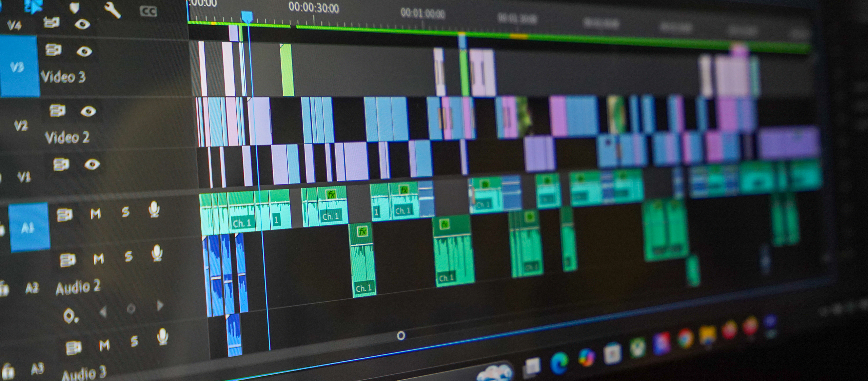The width and height of the screenshot is (868, 381).
Task: Enable voice-over record on Audio 2
Action: (157, 253)
